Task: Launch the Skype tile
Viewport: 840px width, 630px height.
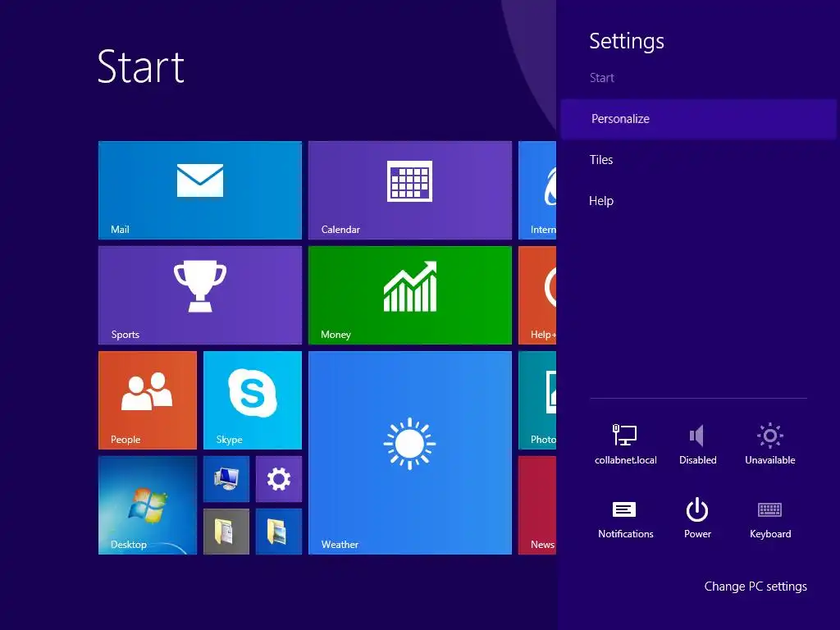Action: tap(253, 400)
